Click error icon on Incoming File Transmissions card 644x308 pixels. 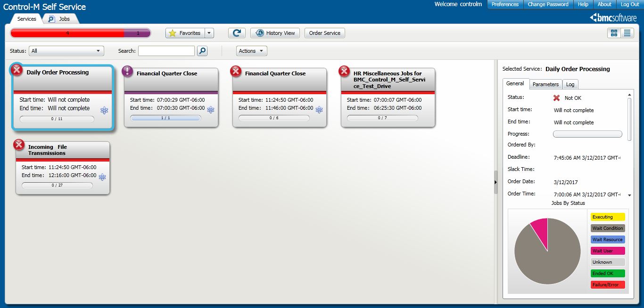point(19,145)
